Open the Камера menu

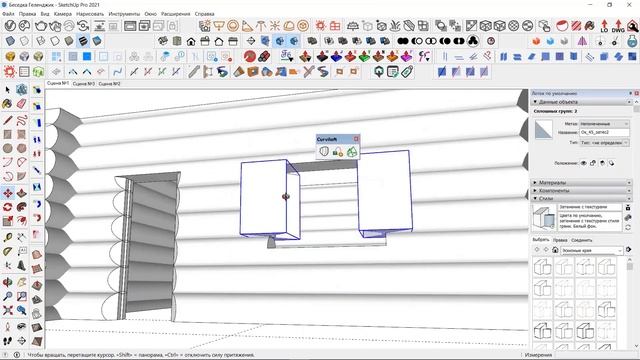(62, 14)
